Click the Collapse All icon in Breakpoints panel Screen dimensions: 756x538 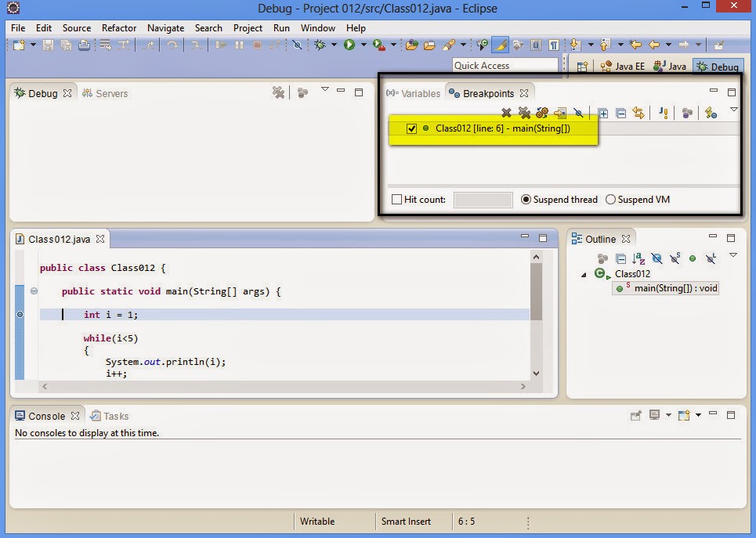[621, 113]
